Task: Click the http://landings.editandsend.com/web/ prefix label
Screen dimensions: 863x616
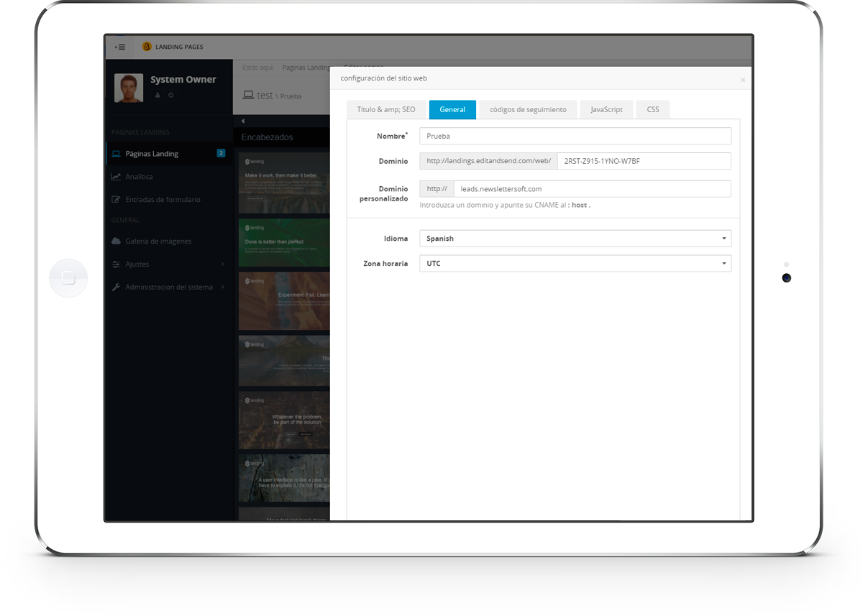Action: tap(488, 161)
